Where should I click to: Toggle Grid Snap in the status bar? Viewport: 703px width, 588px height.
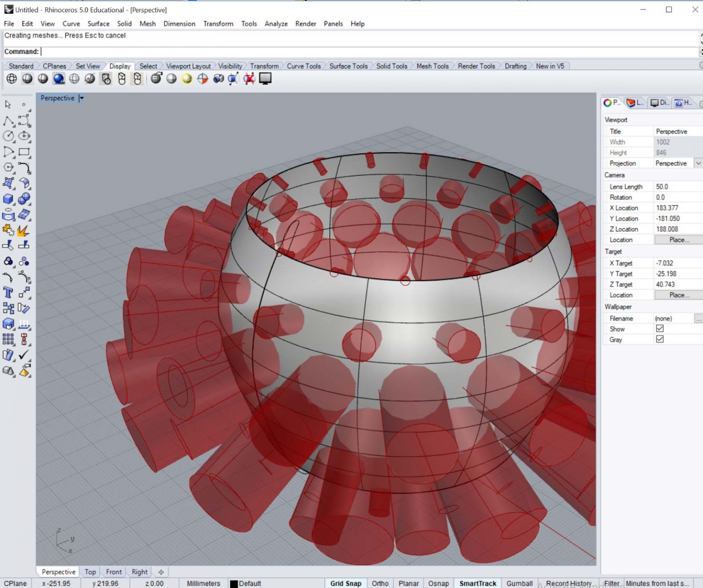(x=346, y=583)
